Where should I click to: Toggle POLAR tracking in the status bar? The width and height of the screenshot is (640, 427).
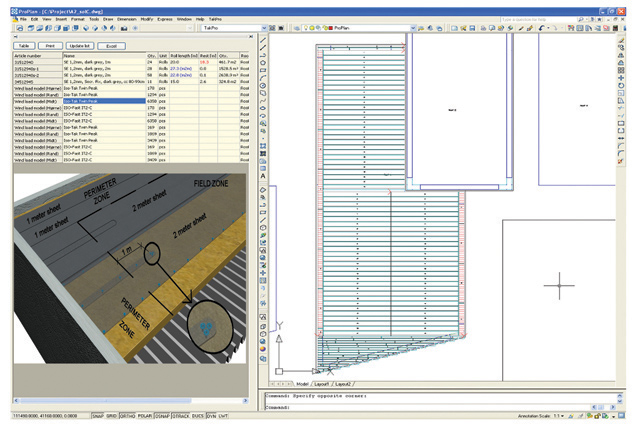pyautogui.click(x=145, y=416)
